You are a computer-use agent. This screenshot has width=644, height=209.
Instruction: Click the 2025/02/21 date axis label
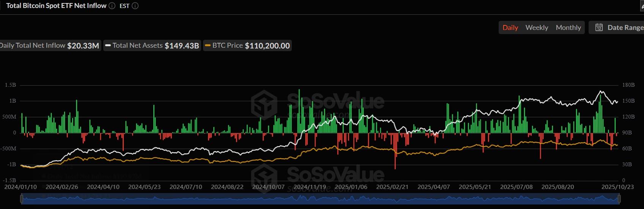pos(392,187)
